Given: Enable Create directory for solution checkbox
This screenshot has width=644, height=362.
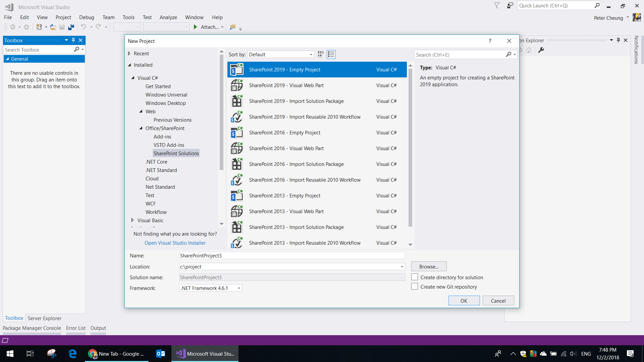Looking at the screenshot, I should pyautogui.click(x=415, y=277).
